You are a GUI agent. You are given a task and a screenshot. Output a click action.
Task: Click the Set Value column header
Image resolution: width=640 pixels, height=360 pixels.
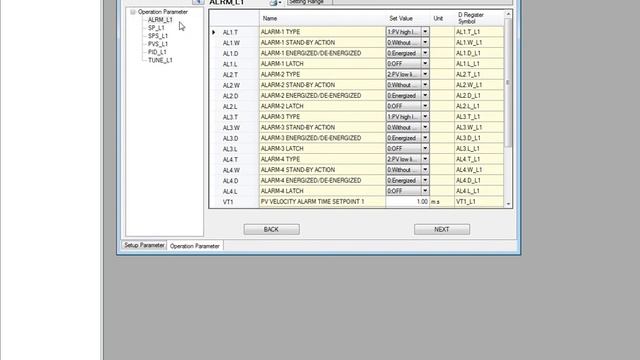pyautogui.click(x=407, y=18)
